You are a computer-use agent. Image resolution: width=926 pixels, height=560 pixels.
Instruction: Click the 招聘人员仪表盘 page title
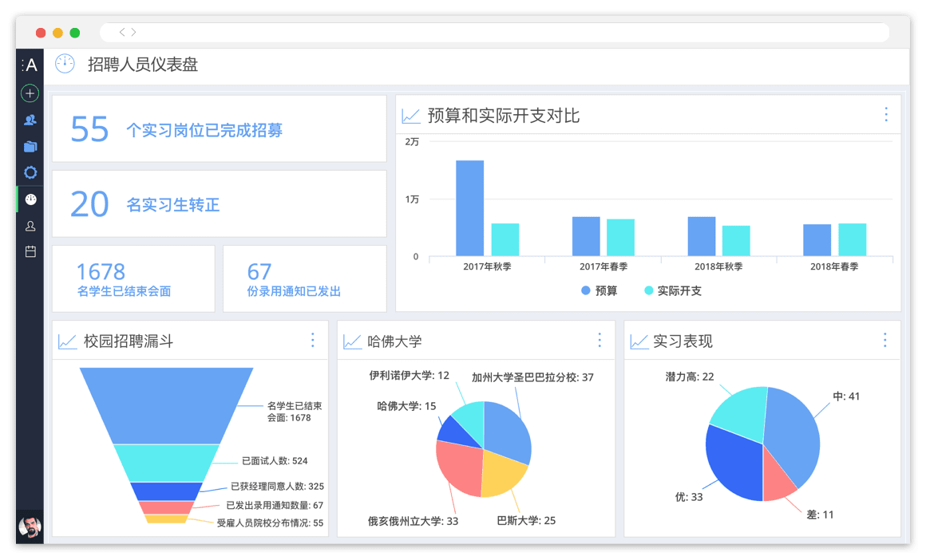(x=143, y=65)
